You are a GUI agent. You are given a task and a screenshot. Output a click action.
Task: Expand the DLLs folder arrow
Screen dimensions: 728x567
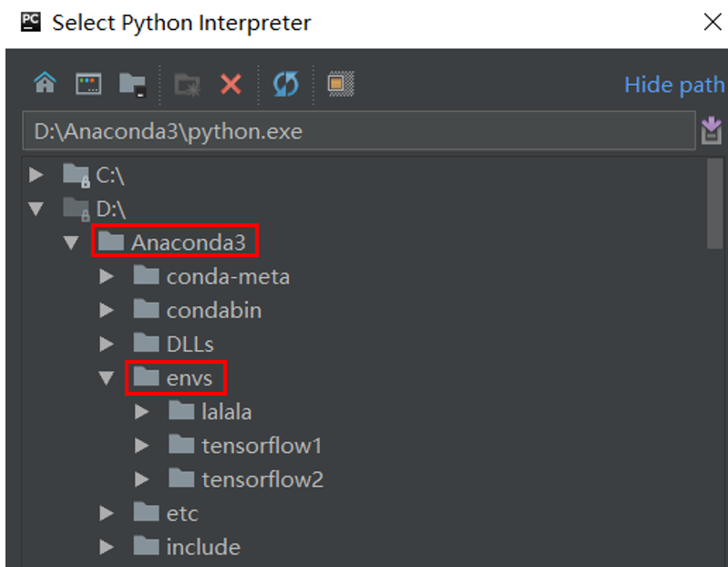[107, 344]
